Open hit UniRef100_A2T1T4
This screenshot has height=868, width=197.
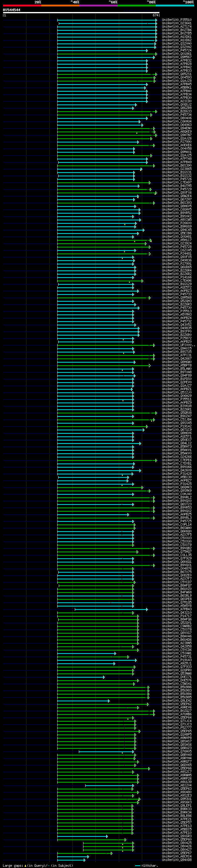[x=177, y=26]
